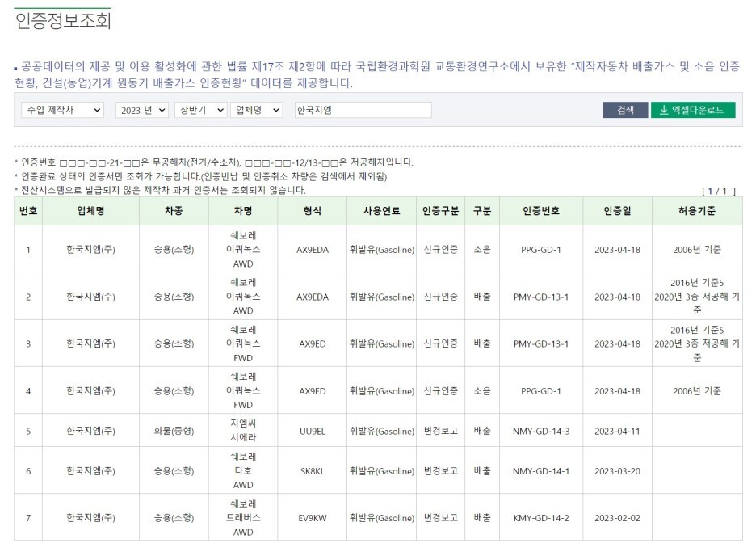Open the 업체명 search field dropdown
This screenshot has width=756, height=552.
(x=257, y=110)
